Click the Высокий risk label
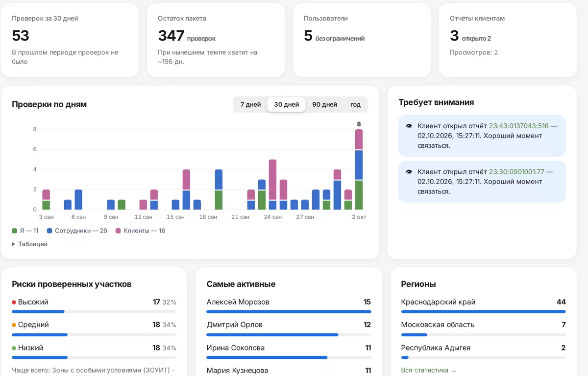The height and width of the screenshot is (376, 588). (33, 302)
